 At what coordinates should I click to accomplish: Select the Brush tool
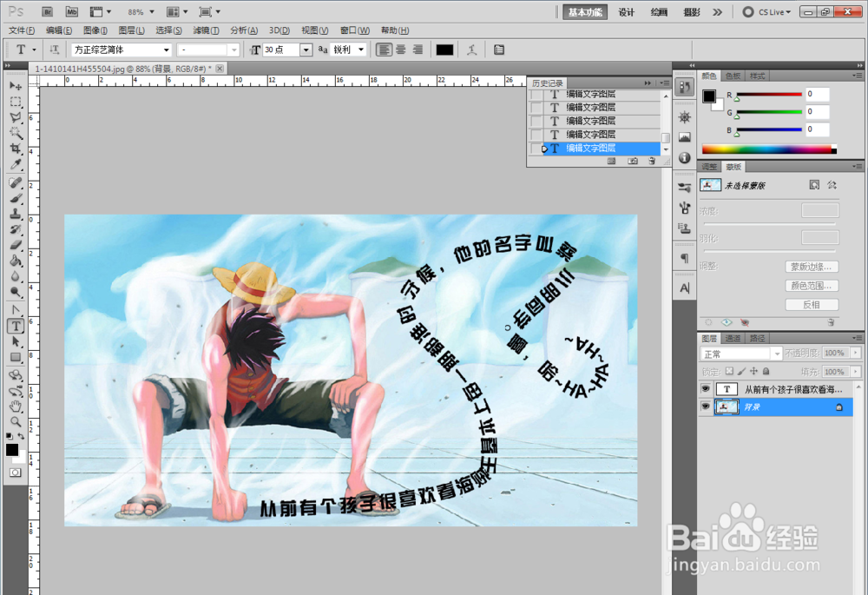tap(16, 198)
